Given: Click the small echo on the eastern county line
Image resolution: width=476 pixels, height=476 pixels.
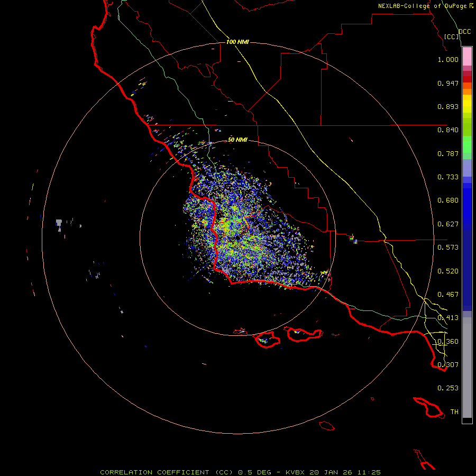Looking at the screenshot, I should [x=353, y=239].
